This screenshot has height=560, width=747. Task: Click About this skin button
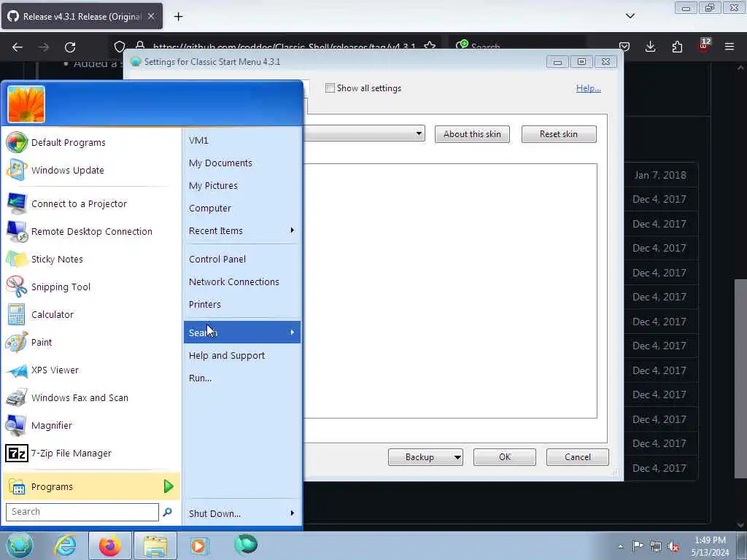click(x=472, y=134)
